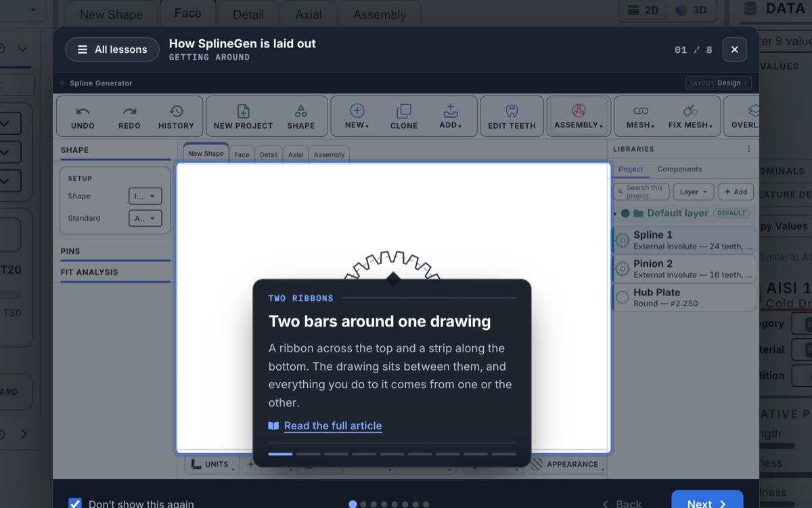Click the Units ruler icon in bottom strip
Image resolution: width=812 pixels, height=508 pixels.
(196, 464)
